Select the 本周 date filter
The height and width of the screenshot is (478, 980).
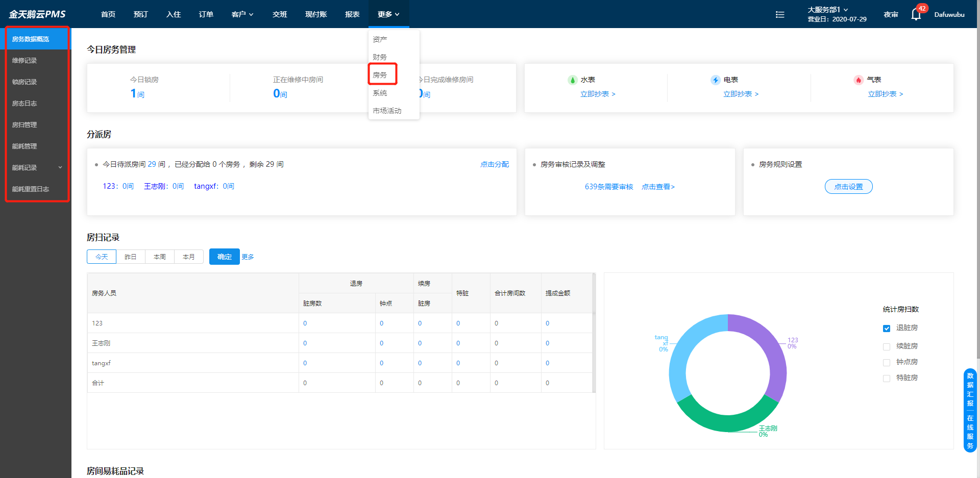(160, 257)
